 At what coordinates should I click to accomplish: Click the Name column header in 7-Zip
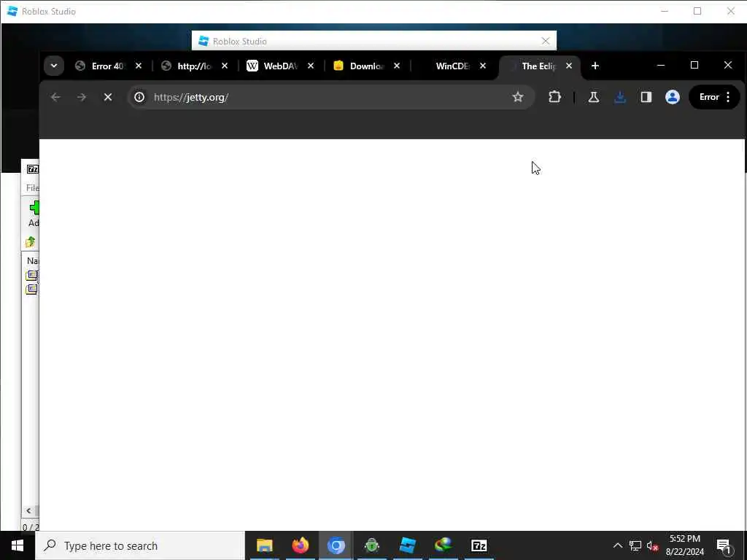click(x=32, y=260)
